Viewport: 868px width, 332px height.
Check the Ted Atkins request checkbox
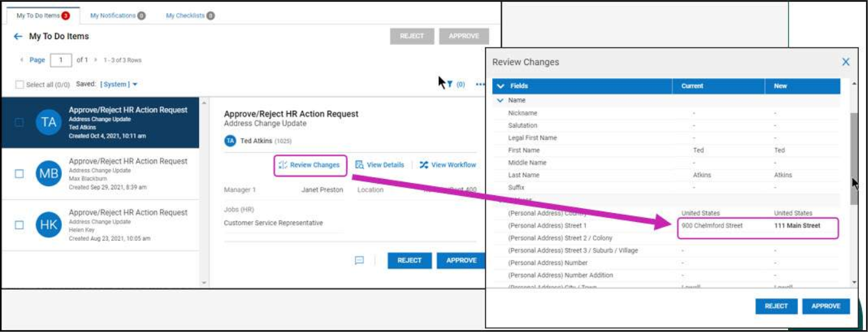pos(20,122)
